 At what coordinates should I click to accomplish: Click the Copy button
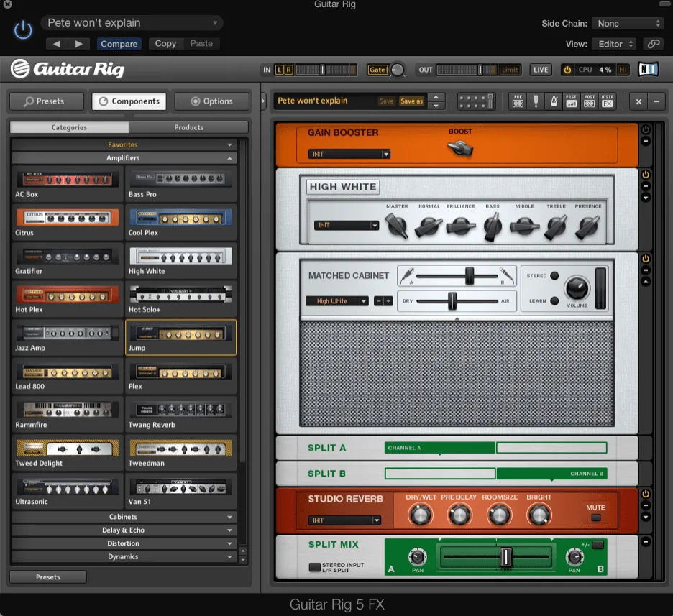(165, 44)
